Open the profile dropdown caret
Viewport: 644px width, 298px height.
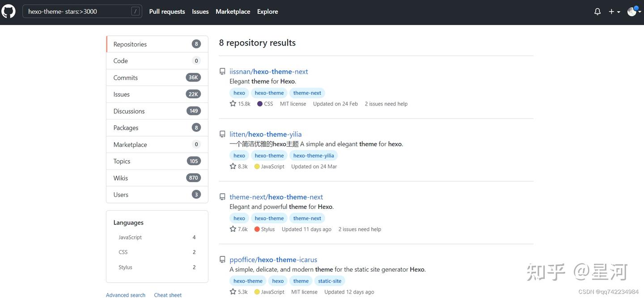click(640, 11)
